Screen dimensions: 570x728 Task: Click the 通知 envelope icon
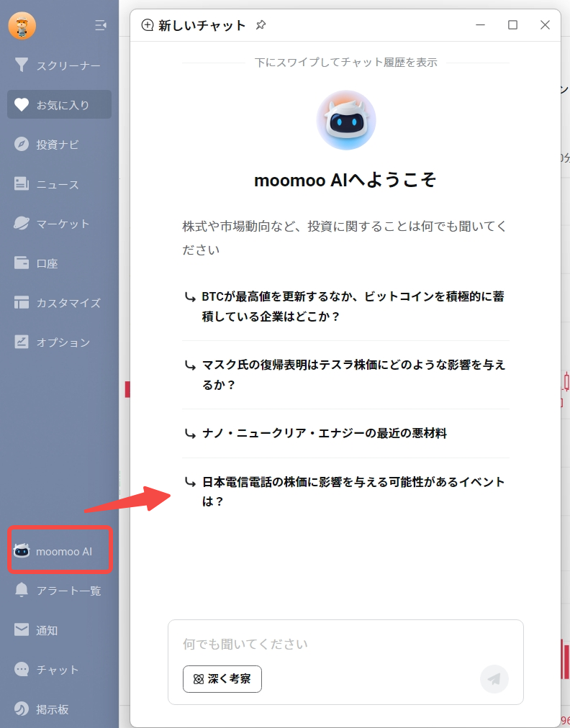(x=22, y=629)
